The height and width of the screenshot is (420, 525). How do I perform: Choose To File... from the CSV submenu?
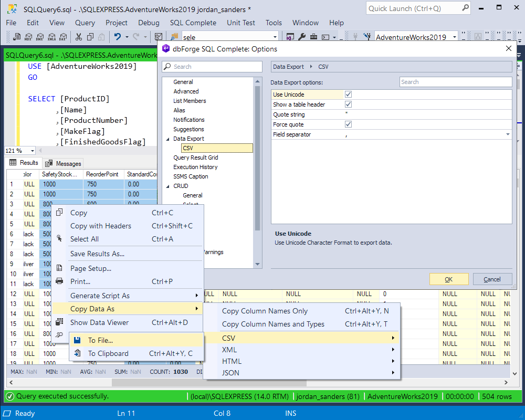136,340
